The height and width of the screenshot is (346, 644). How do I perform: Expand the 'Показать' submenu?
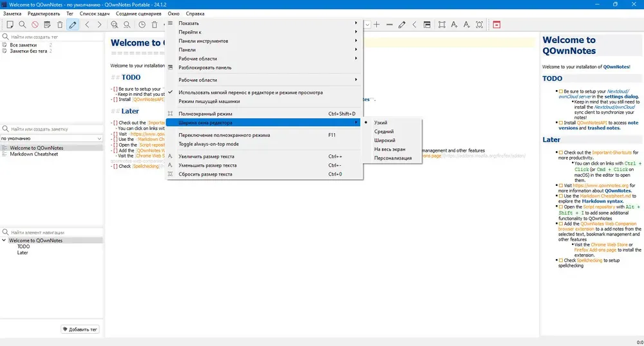pos(263,23)
